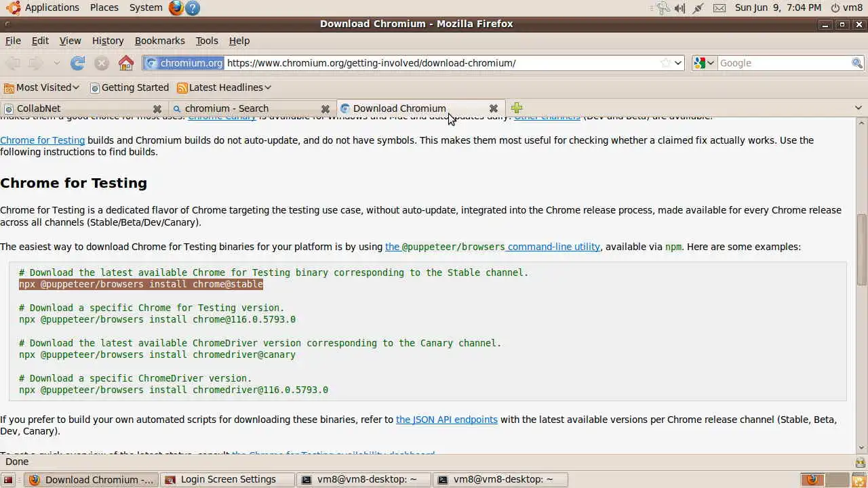Click the date and time clock
The height and width of the screenshot is (488, 868).
(x=778, y=7)
